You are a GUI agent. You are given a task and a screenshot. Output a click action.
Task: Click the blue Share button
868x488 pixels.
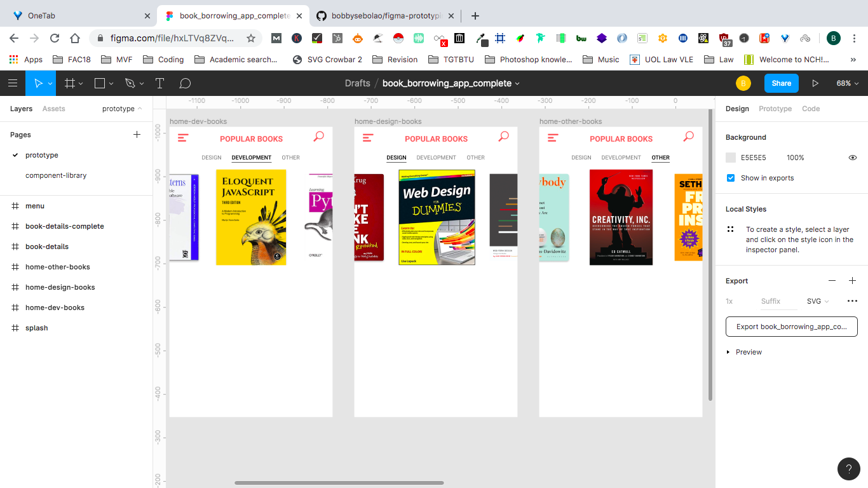(x=782, y=83)
